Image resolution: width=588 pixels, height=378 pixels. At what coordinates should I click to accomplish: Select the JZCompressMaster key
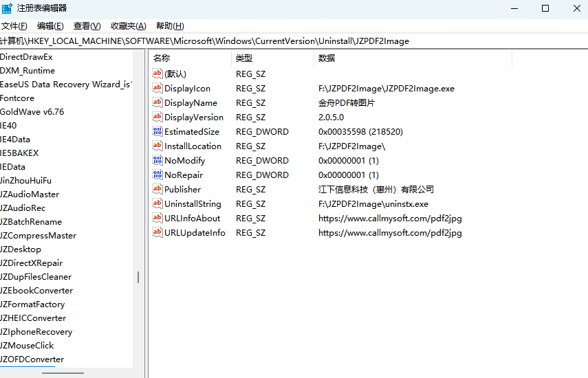click(39, 235)
